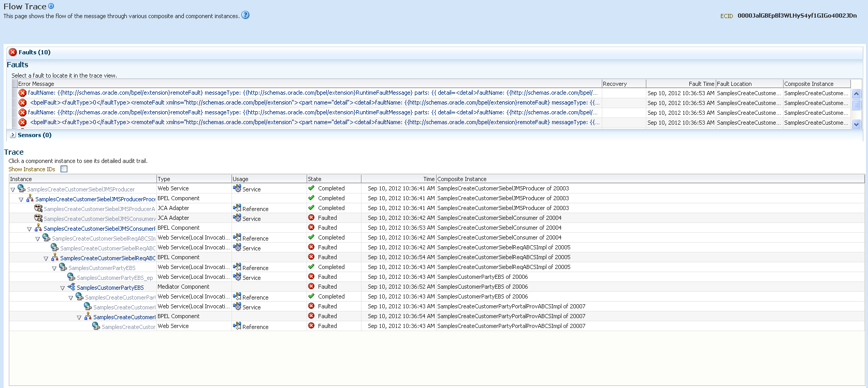Click green Completed check in first trace row
Image resolution: width=868 pixels, height=388 pixels.
pos(311,188)
